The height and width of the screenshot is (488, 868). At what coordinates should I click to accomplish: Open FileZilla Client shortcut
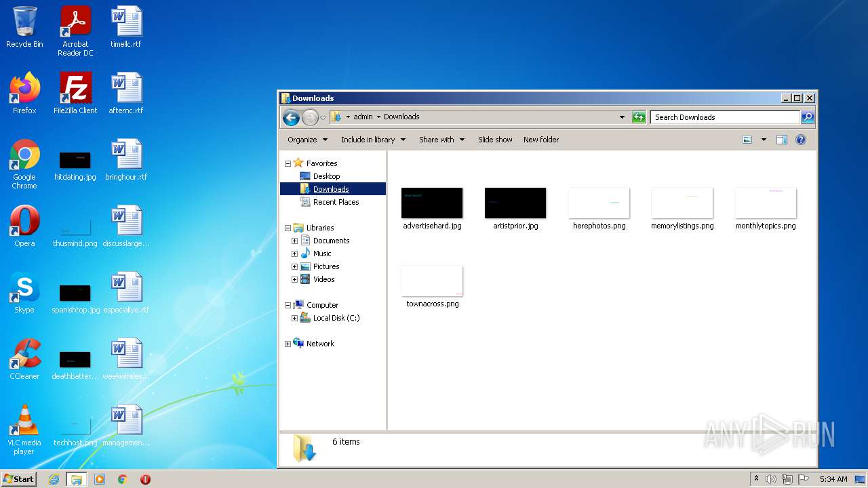75,93
